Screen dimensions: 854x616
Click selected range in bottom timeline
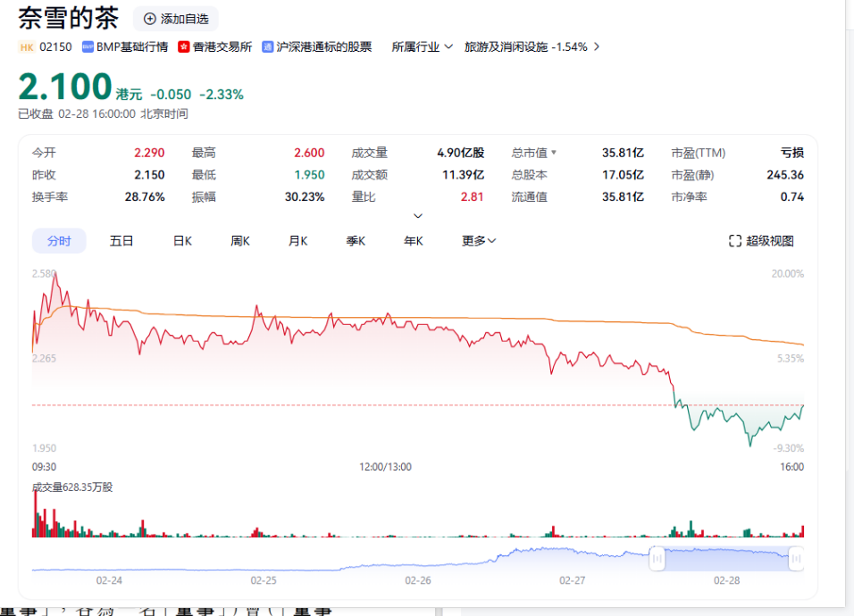pos(726,558)
